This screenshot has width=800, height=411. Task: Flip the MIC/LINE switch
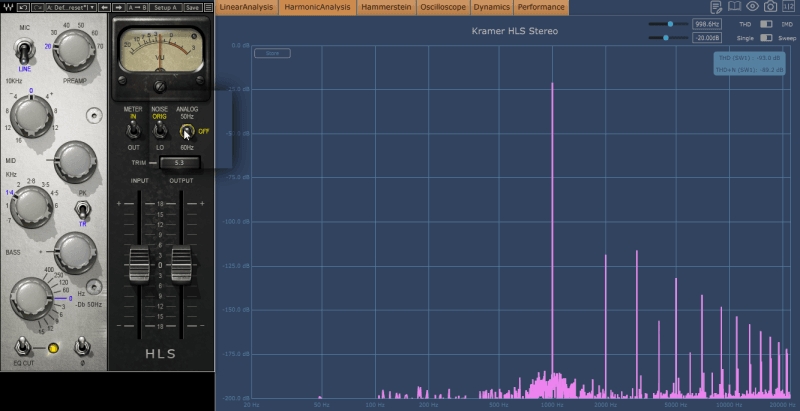(x=23, y=52)
